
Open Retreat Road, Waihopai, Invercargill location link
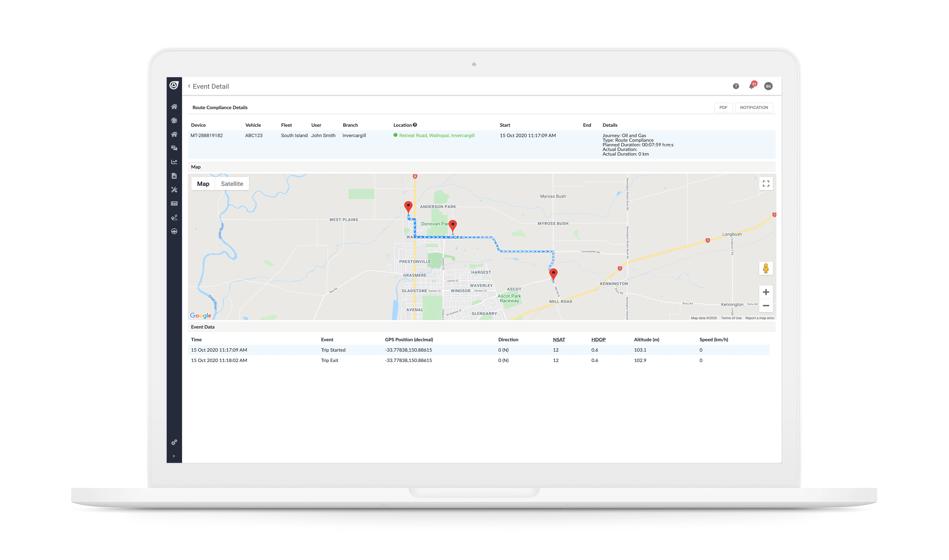point(436,135)
